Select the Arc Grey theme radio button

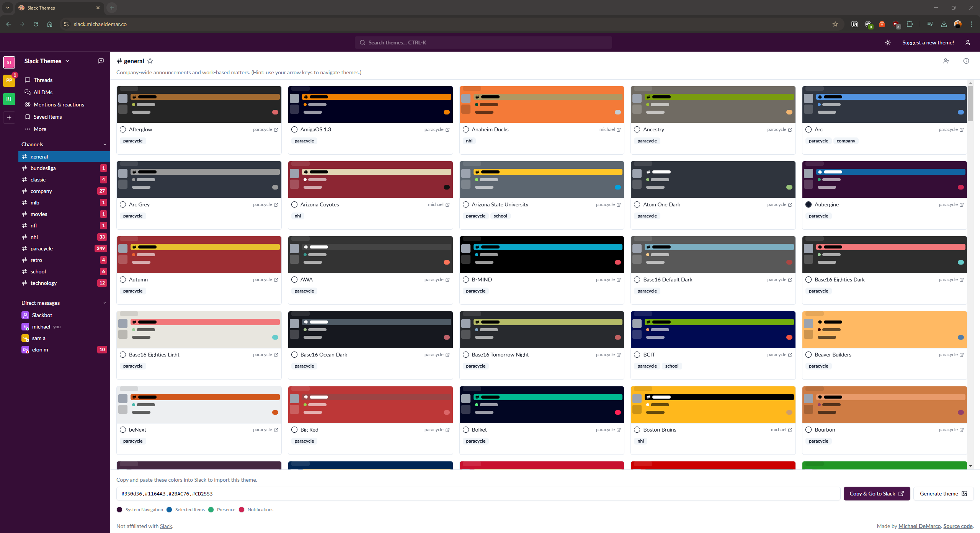(x=123, y=204)
